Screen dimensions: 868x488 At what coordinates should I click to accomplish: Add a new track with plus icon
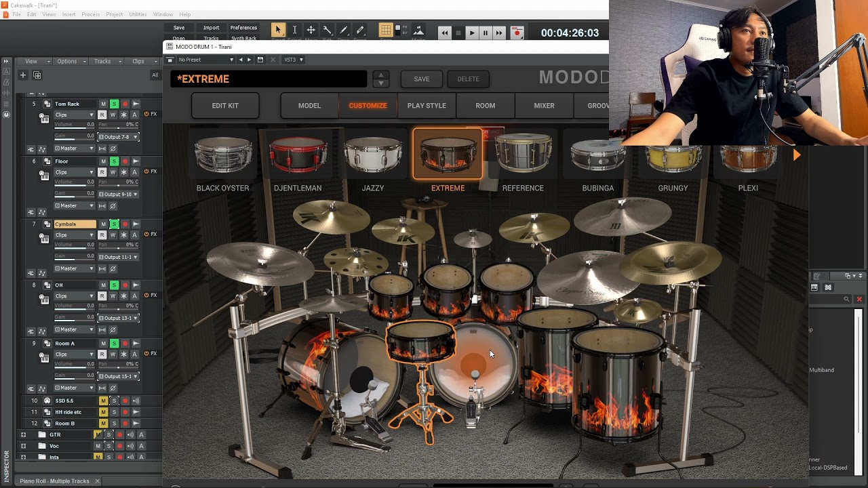pyautogui.click(x=23, y=75)
